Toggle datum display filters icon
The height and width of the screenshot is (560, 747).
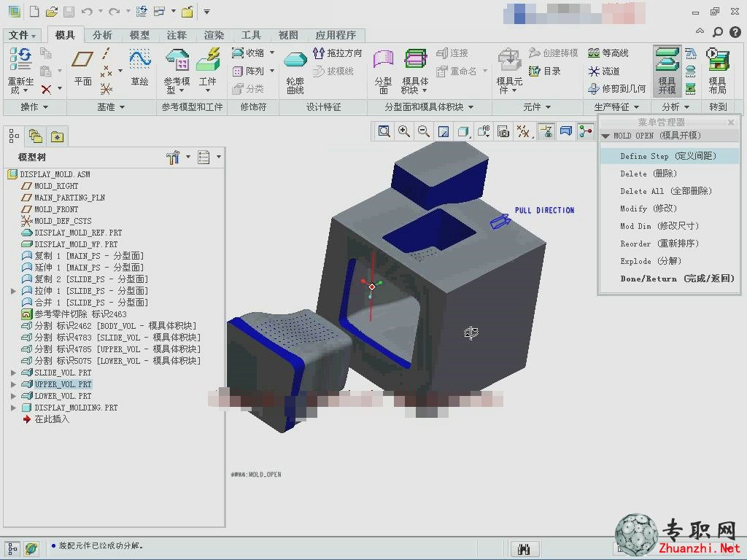pyautogui.click(x=524, y=131)
